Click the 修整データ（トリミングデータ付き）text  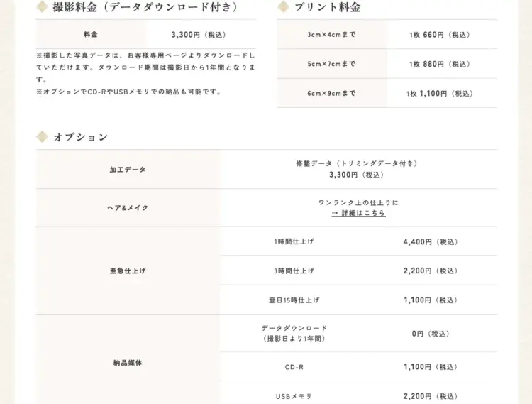coord(358,163)
